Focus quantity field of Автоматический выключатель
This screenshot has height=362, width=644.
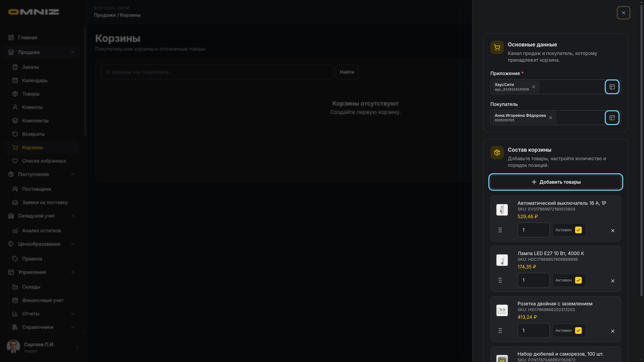tap(534, 230)
